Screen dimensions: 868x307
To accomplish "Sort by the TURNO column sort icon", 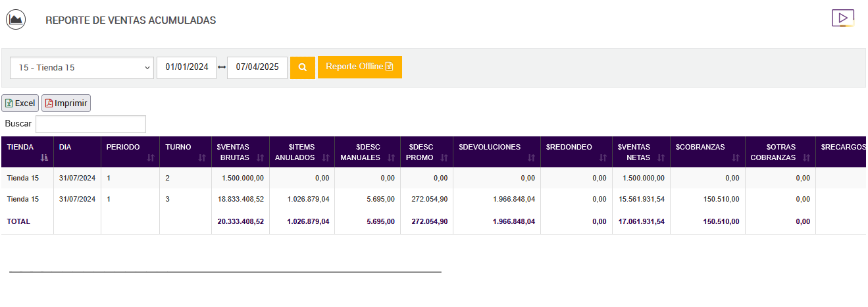I will tap(202, 157).
